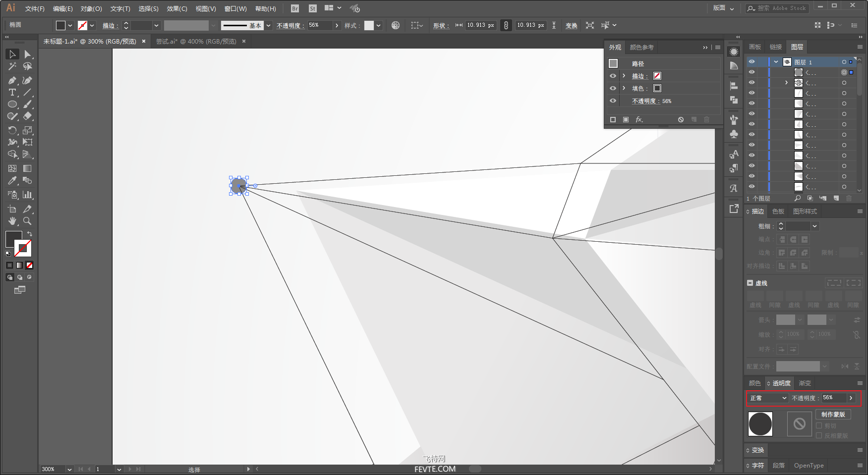Close the 未标题-1.ai document tab
868x475 pixels.
point(144,41)
